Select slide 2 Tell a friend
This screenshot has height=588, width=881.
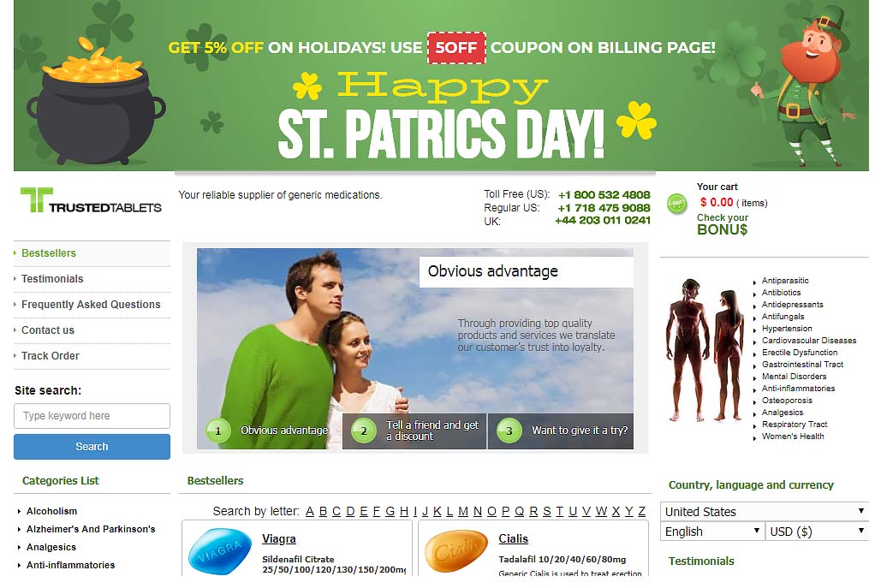(x=414, y=431)
